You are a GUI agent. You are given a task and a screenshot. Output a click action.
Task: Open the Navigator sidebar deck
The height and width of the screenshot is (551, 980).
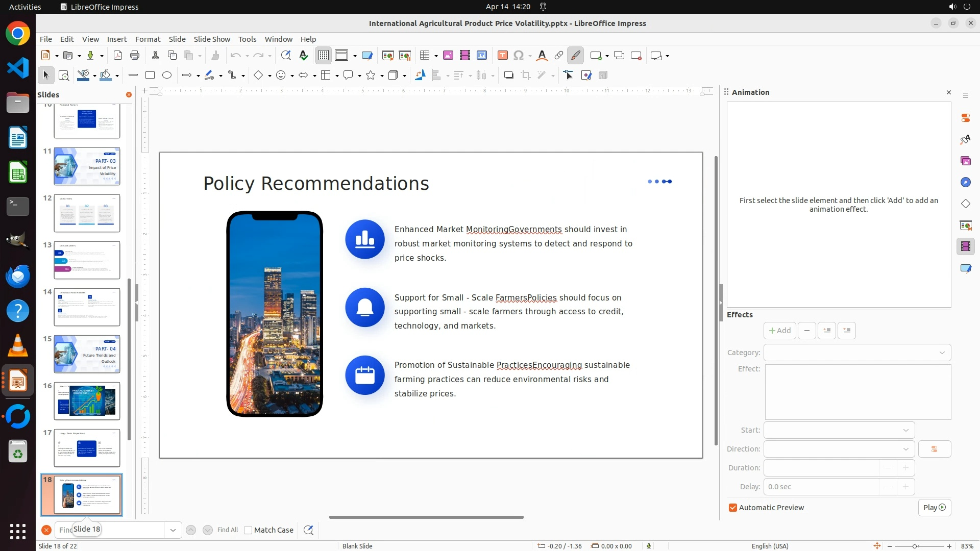pos(965,183)
